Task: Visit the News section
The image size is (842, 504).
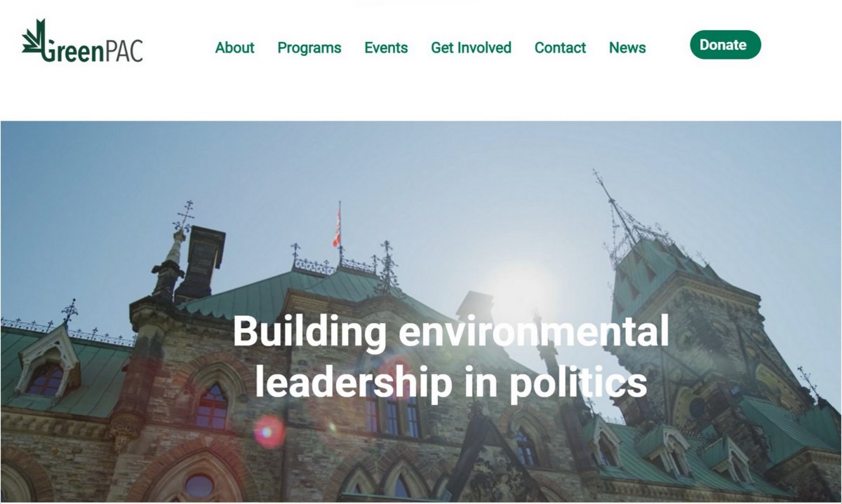Action: 627,48
